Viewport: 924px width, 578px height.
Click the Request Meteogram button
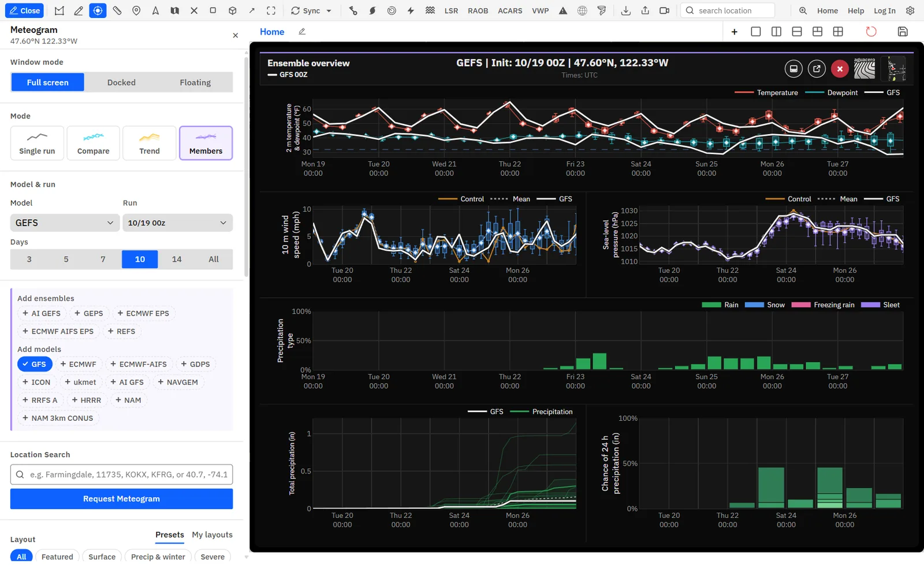coord(121,499)
